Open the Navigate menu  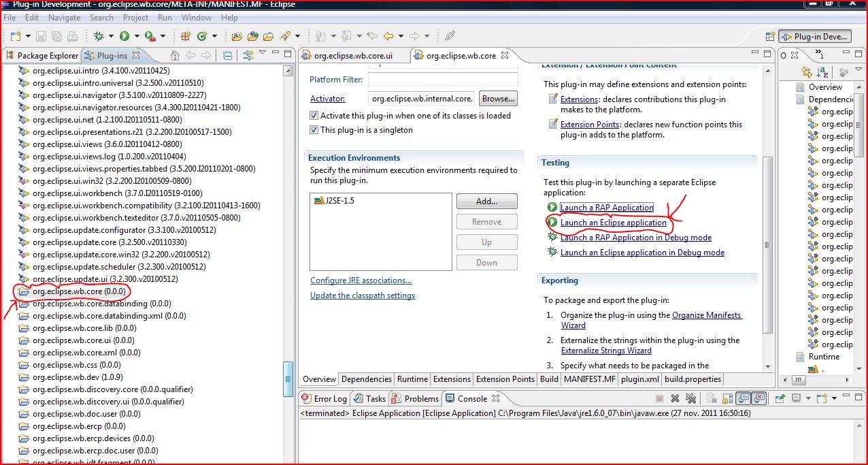[64, 18]
